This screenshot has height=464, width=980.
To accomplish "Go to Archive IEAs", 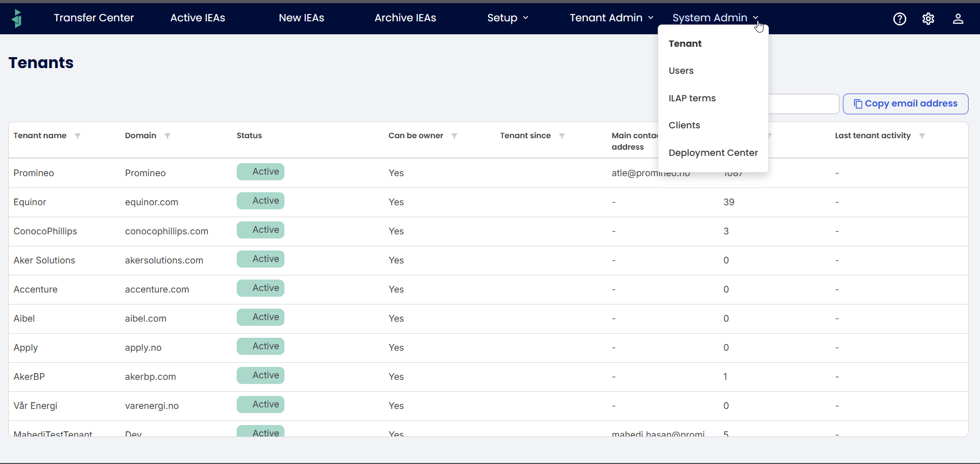I will pyautogui.click(x=405, y=18).
